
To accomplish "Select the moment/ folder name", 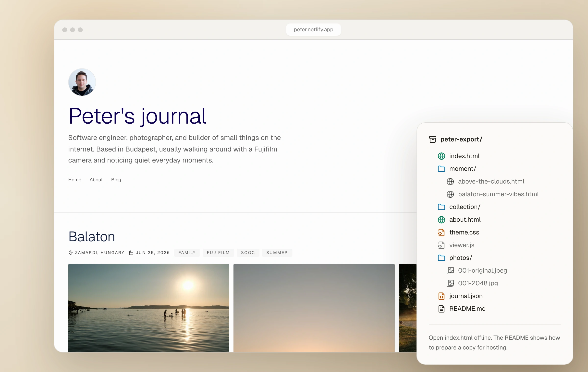I will [463, 169].
